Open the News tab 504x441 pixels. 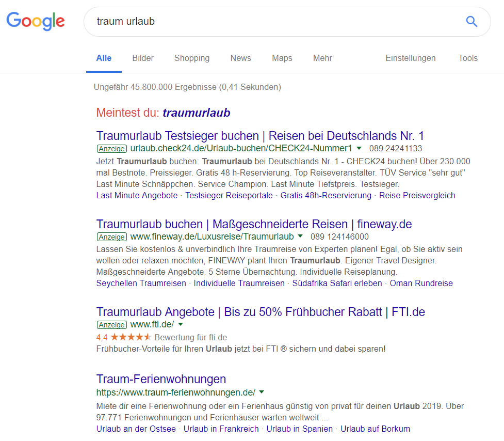[x=241, y=58]
